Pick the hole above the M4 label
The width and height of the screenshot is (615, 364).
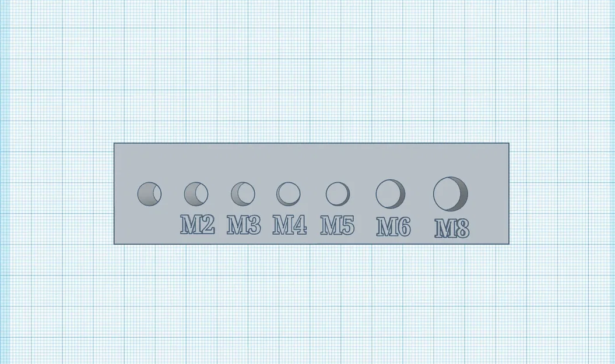289,194
